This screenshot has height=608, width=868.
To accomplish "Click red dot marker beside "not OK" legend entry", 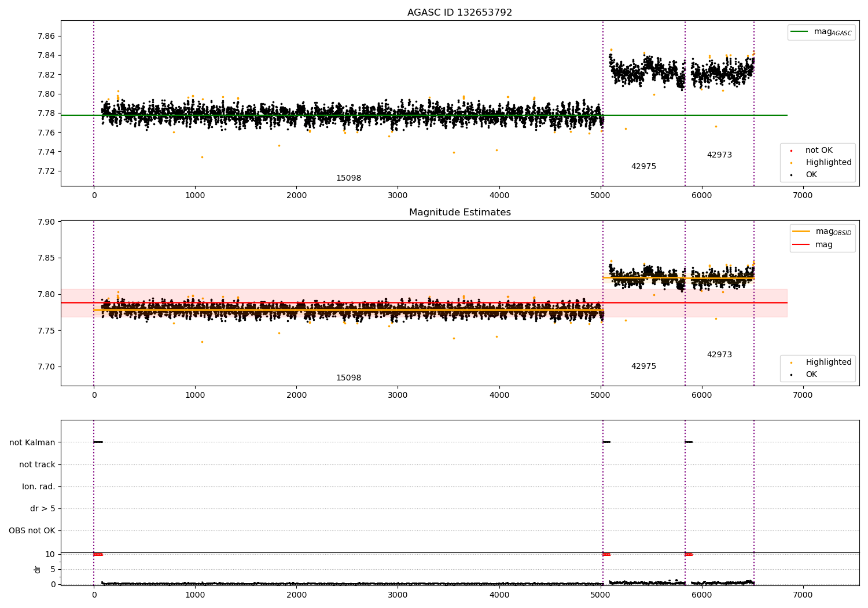I will (x=791, y=151).
